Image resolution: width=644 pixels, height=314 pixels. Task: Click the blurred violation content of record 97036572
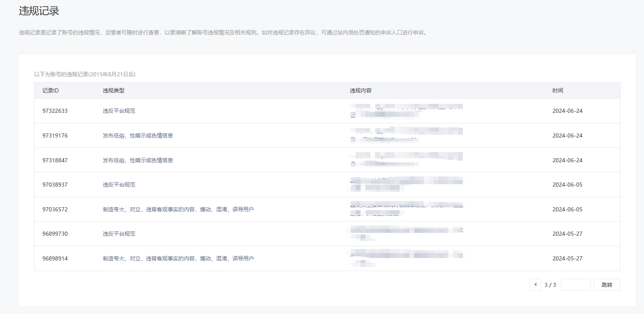(406, 209)
